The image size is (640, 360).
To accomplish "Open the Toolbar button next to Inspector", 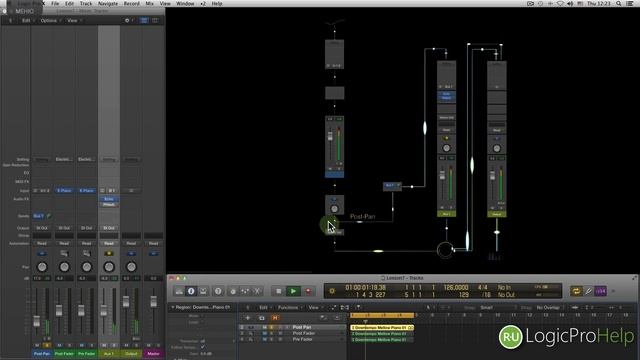I will (203, 291).
